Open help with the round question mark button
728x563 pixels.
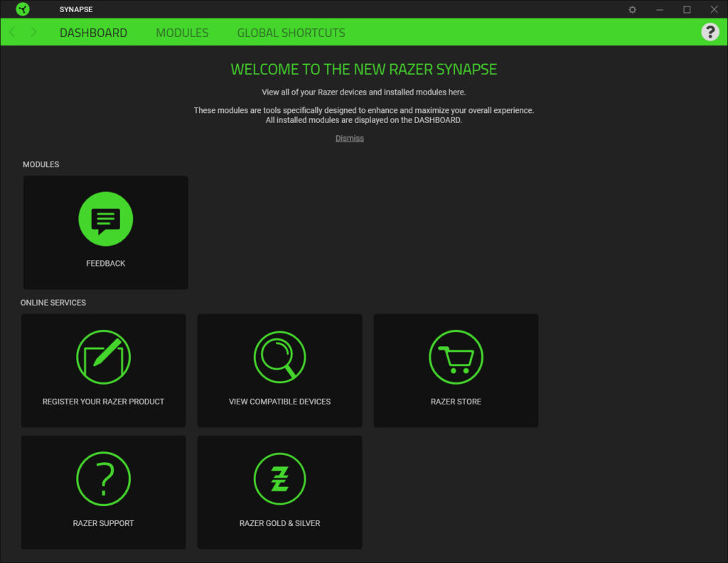tap(710, 32)
